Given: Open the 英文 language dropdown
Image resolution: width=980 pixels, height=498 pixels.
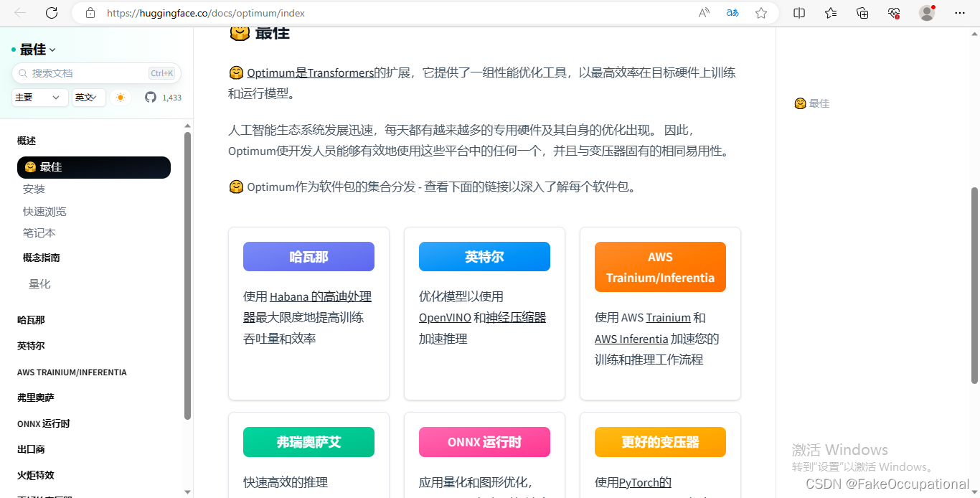Looking at the screenshot, I should pos(89,98).
